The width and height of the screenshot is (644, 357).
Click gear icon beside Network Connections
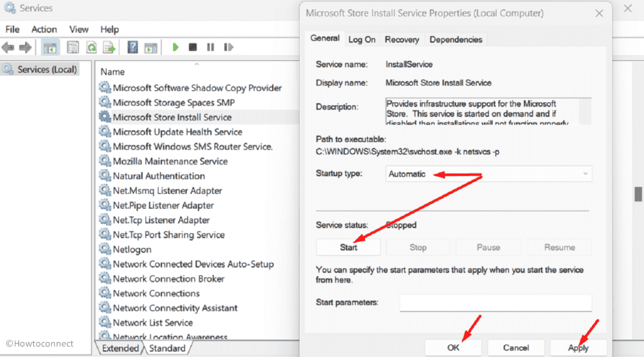(105, 293)
